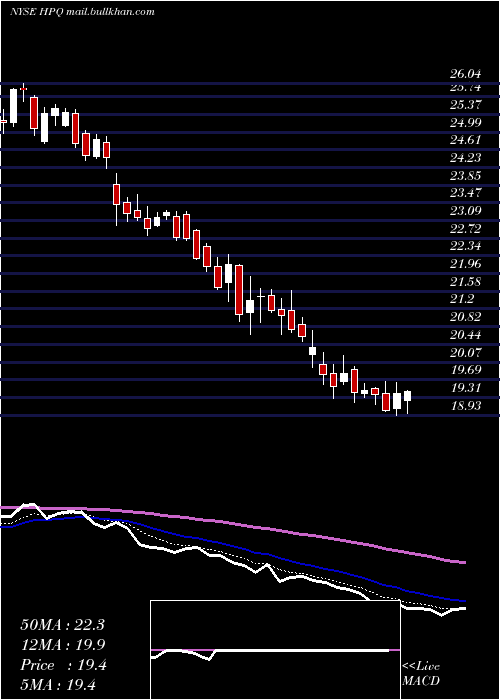Click the 20.44 price axis label
500x700 pixels.
466,335
